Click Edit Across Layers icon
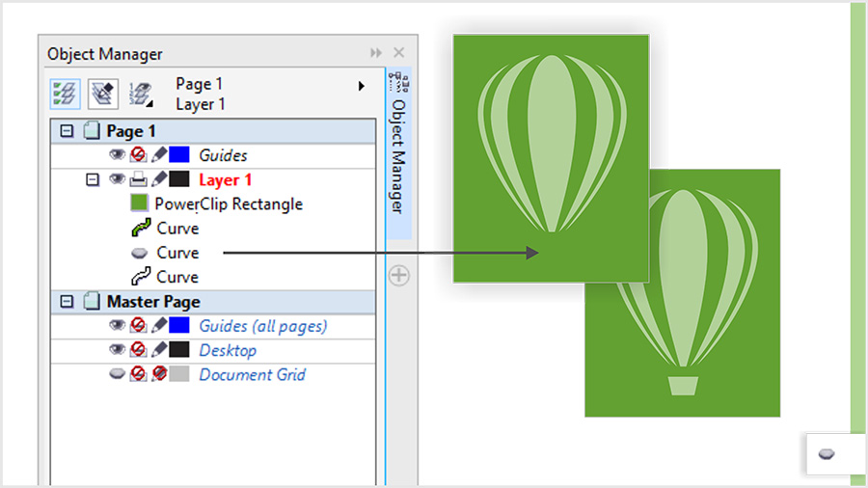The height and width of the screenshot is (488, 868). coord(102,93)
